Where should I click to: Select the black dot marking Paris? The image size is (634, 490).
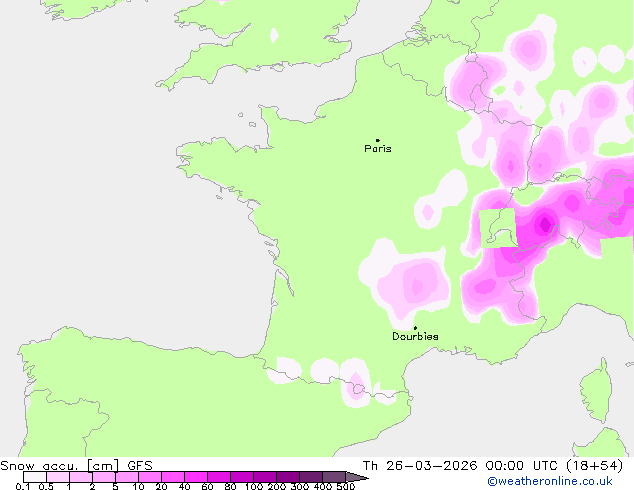click(378, 140)
